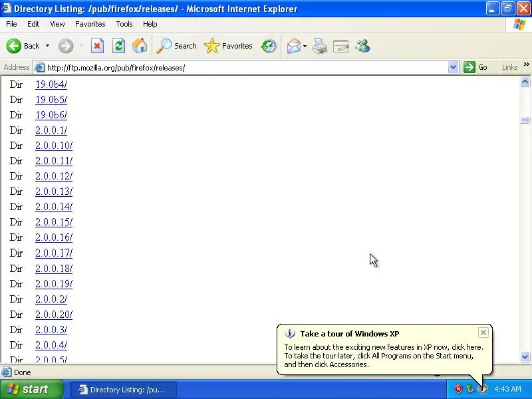Click into the address bar URL field
The height and width of the screenshot is (399, 532).
(x=246, y=68)
